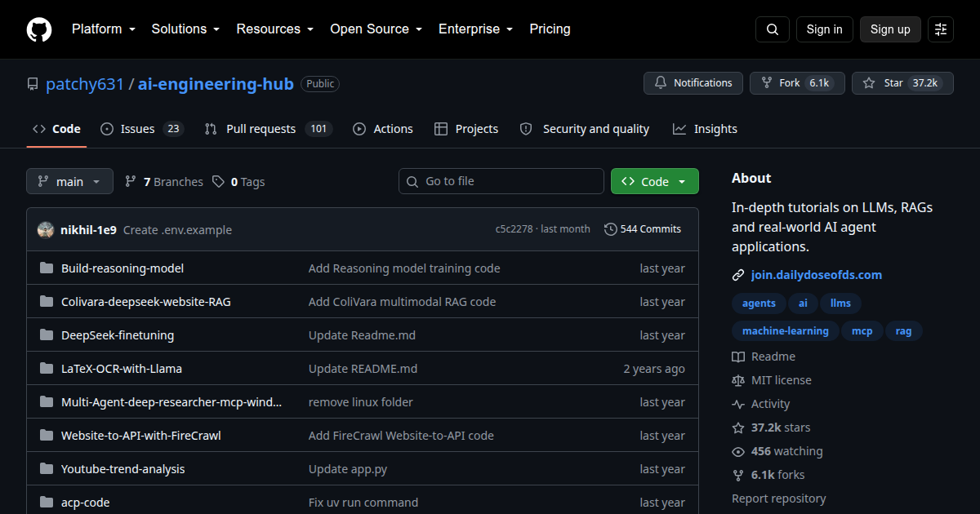This screenshot has height=514, width=980.
Task: Switch to the Actions tab
Action: click(x=383, y=129)
